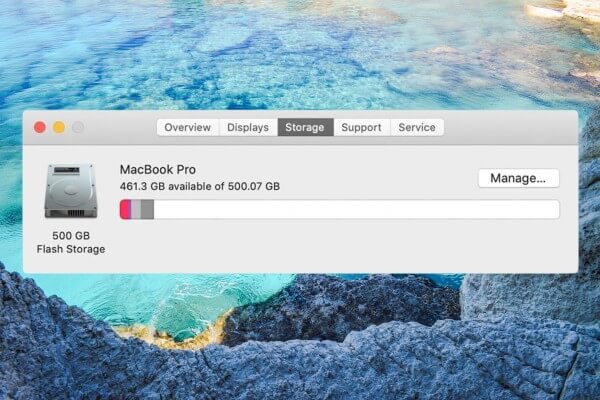The width and height of the screenshot is (600, 400).
Task: Click "461.3 GB available of 500.07 GB" text
Action: click(200, 186)
